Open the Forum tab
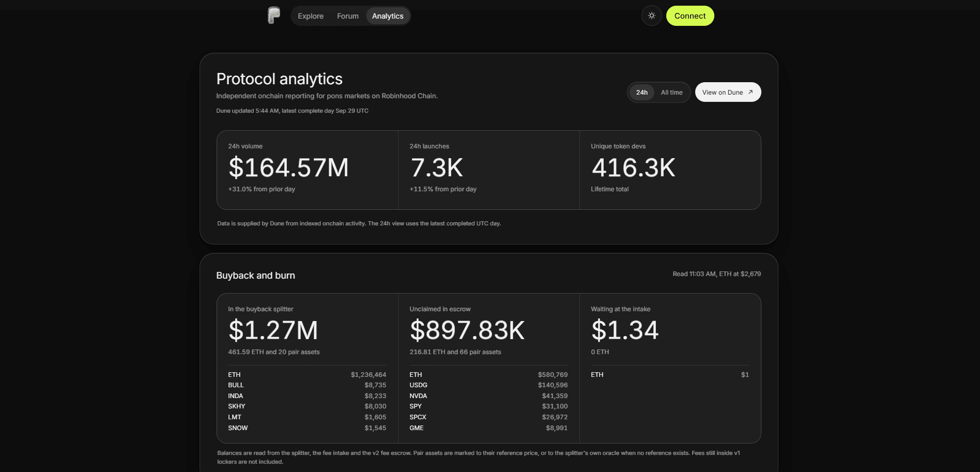 [348, 16]
